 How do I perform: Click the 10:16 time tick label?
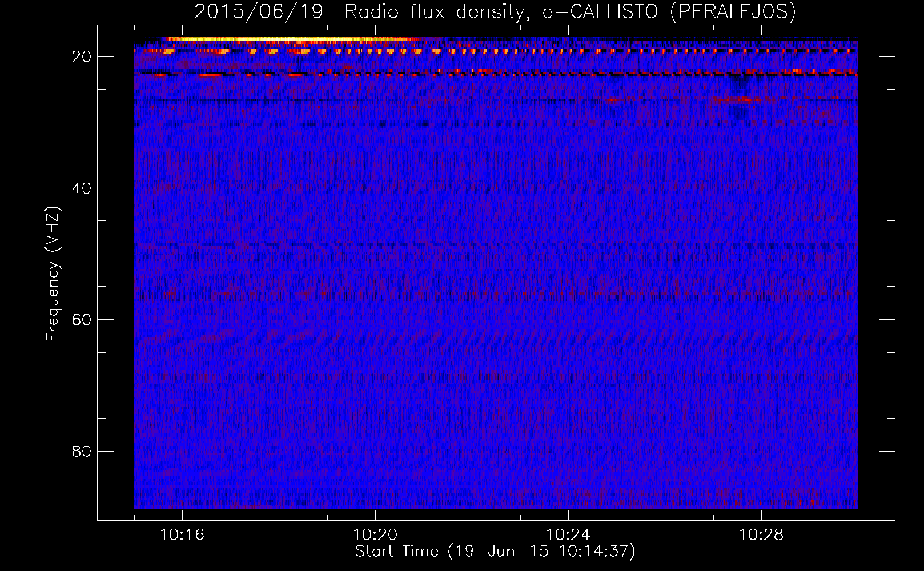[182, 535]
